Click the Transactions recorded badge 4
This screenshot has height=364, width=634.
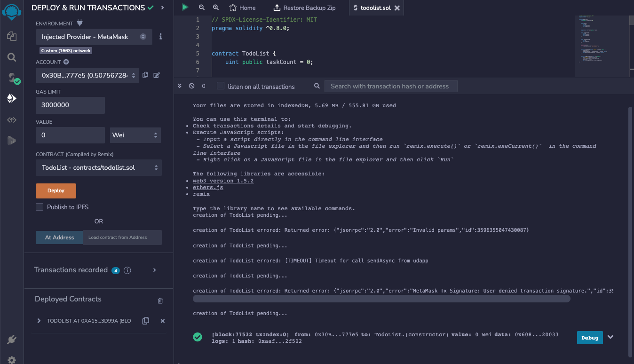point(116,270)
